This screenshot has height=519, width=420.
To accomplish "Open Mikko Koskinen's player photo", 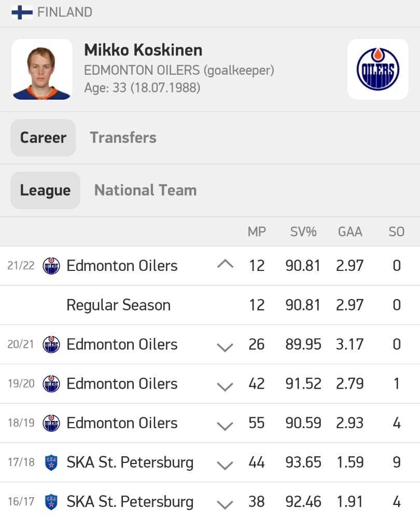I will tap(42, 69).
